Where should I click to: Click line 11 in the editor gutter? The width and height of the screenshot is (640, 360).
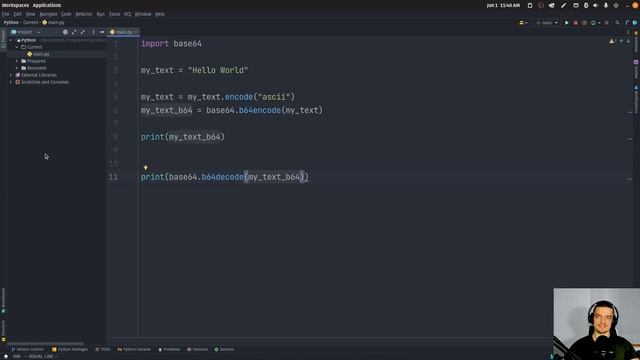(x=113, y=177)
